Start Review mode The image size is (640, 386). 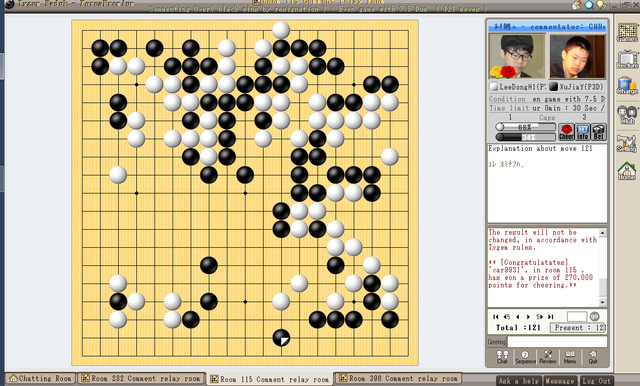pyautogui.click(x=548, y=357)
